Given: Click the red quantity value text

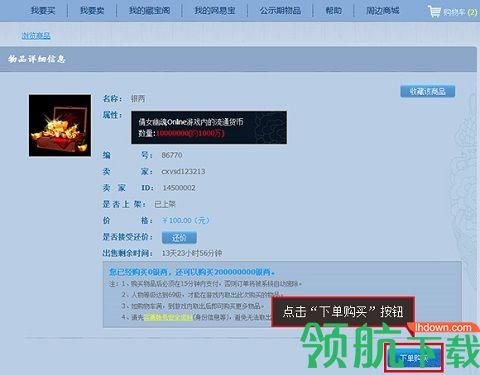Looking at the screenshot, I should 190,133.
